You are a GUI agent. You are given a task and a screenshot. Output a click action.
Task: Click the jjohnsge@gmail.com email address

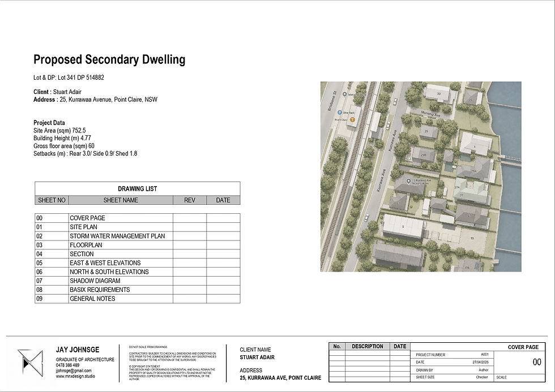coord(74,371)
